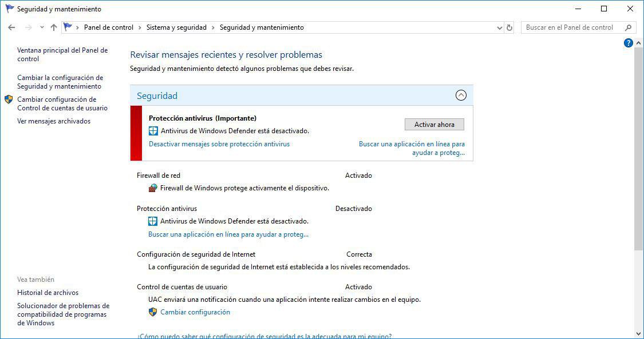644x339 pixels.
Task: Open dropdown arrow after Panel de control breadcrumb
Action: tap(140, 27)
